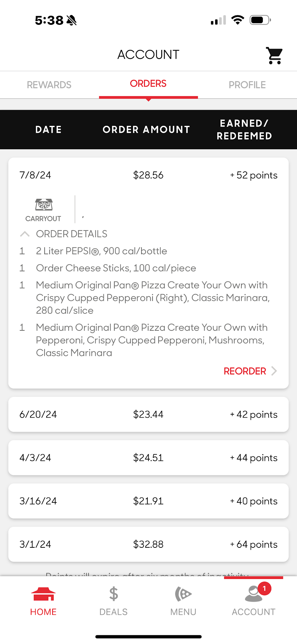Open Deals dollar sign icon
Image resolution: width=297 pixels, height=644 pixels.
point(114,594)
